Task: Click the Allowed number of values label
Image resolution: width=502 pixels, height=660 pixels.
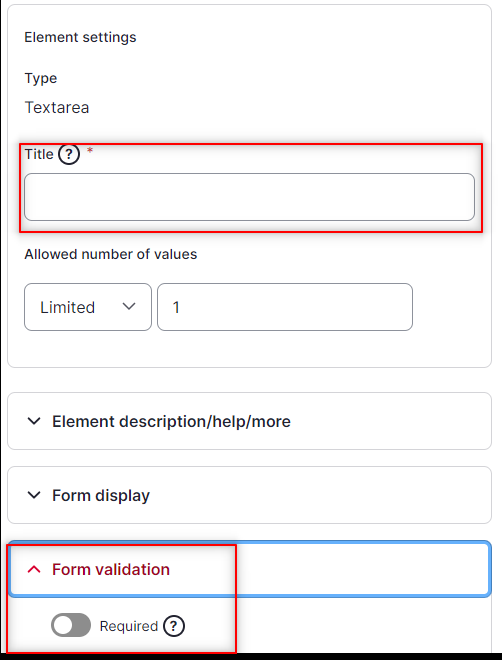Action: click(111, 254)
